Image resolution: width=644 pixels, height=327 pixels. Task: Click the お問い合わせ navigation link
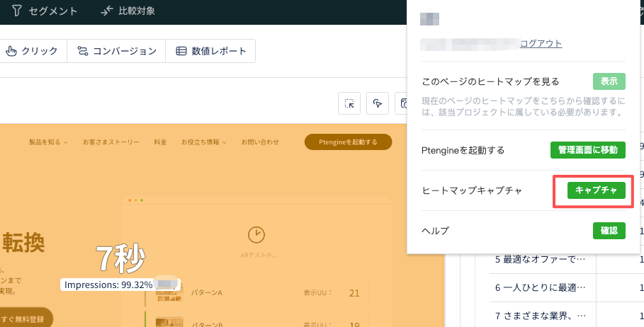(x=260, y=142)
